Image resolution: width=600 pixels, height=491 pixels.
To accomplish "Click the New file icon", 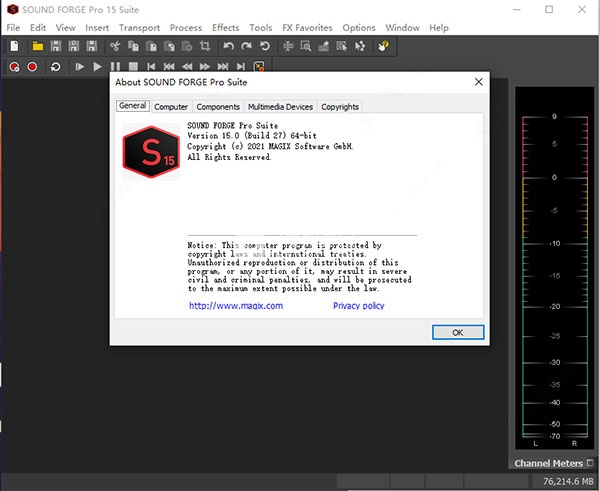I will 15,46.
